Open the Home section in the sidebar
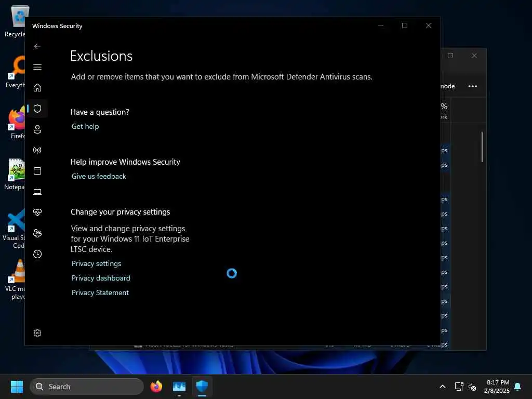This screenshot has width=532, height=399. pyautogui.click(x=37, y=87)
